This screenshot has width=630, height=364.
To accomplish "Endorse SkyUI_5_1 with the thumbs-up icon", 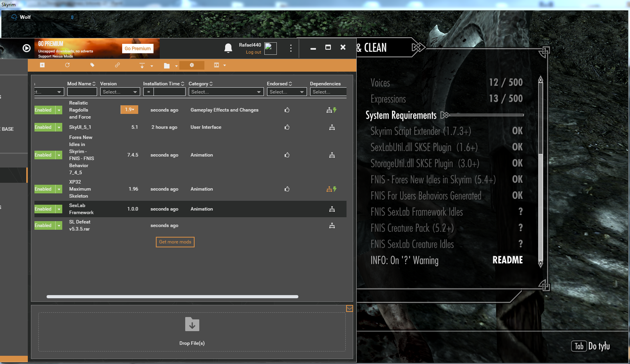I will point(287,127).
